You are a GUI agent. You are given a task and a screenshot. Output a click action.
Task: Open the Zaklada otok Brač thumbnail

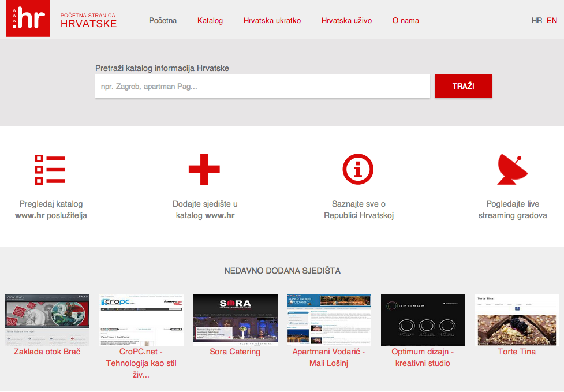(47, 320)
